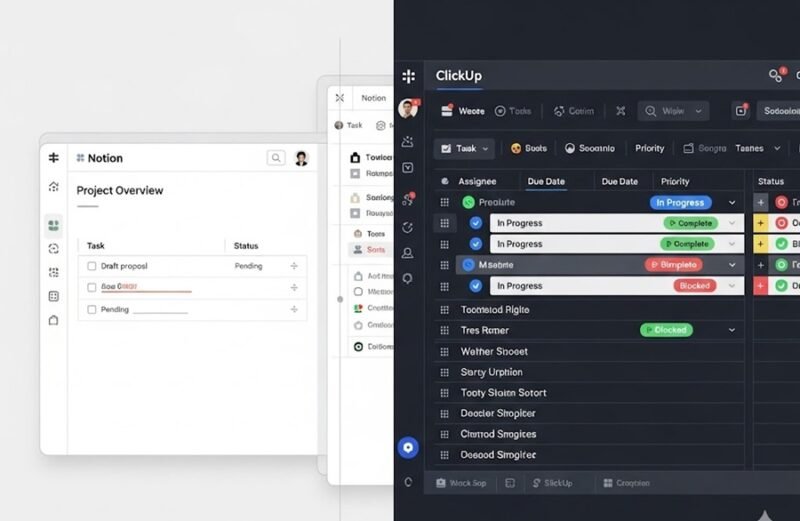This screenshot has width=800, height=521.
Task: Click the notification box icon with red dot
Action: (741, 110)
